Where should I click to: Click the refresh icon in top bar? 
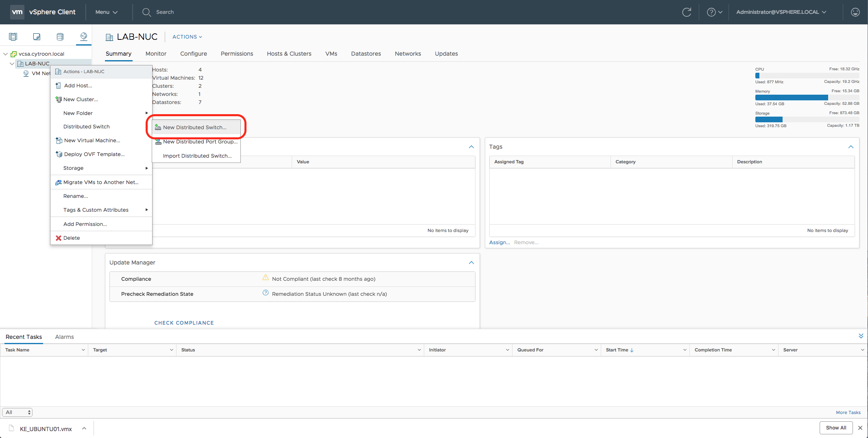click(x=687, y=12)
